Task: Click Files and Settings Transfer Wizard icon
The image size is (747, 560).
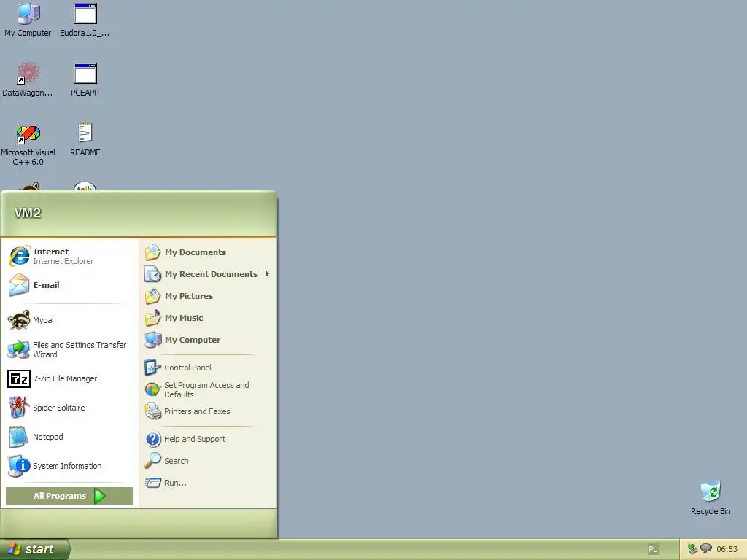Action: (x=19, y=349)
